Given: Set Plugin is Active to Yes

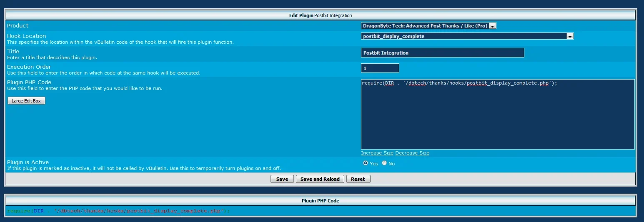Looking at the screenshot, I should pos(366,163).
